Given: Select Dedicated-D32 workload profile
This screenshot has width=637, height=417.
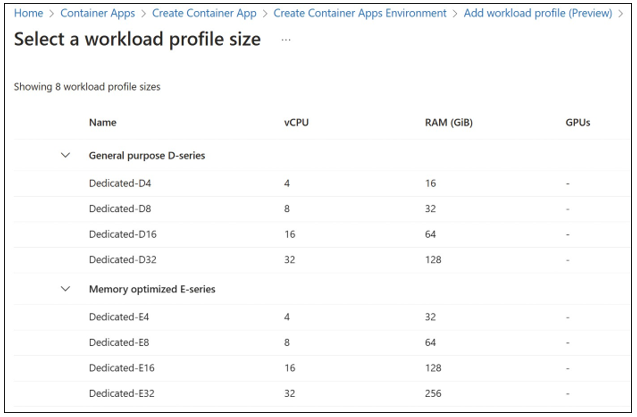Looking at the screenshot, I should point(322,260).
